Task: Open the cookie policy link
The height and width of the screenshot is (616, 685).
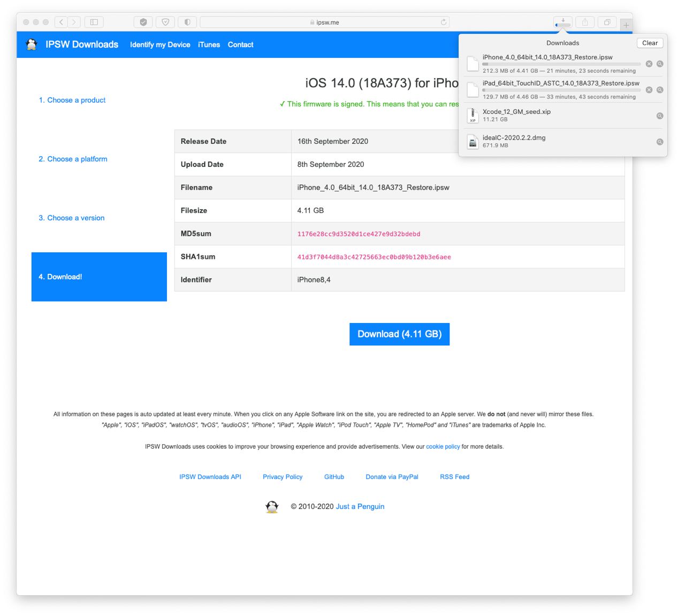Action: tap(443, 446)
